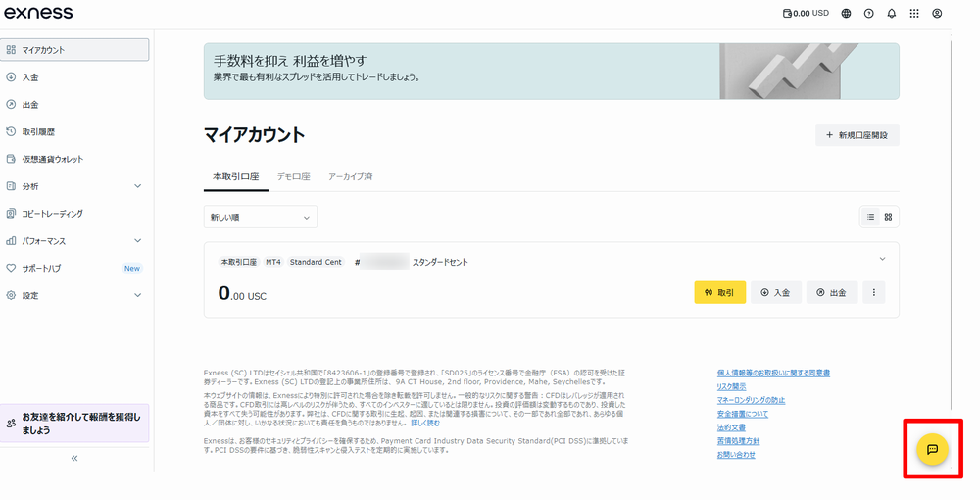This screenshot has width=980, height=500.
Task: Click the yellow 取引 button
Action: pyautogui.click(x=719, y=292)
